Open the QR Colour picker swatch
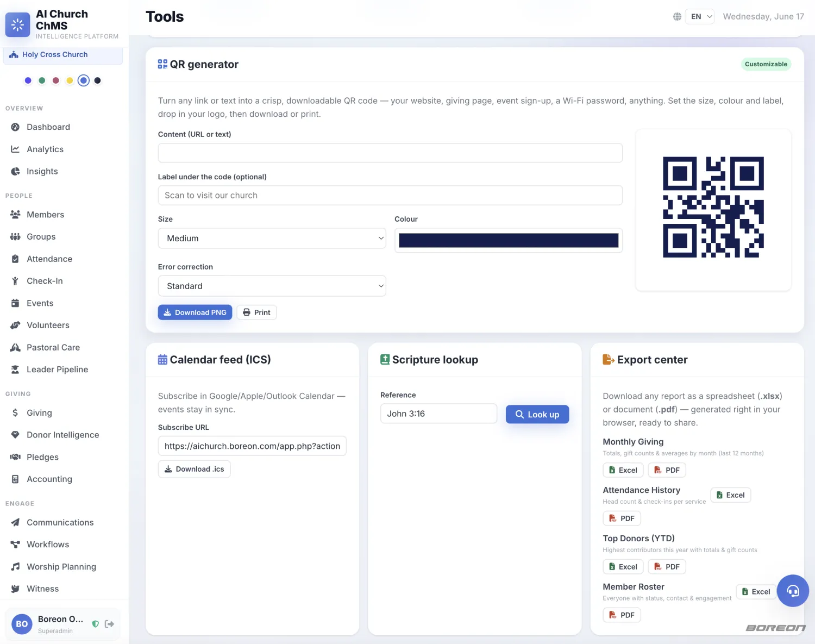815x644 pixels. pos(509,240)
